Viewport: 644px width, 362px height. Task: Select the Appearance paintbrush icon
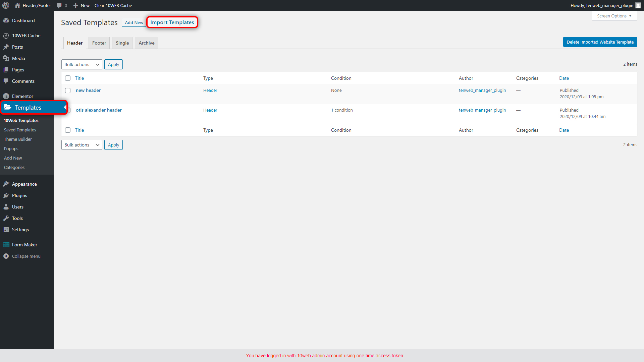click(7, 184)
